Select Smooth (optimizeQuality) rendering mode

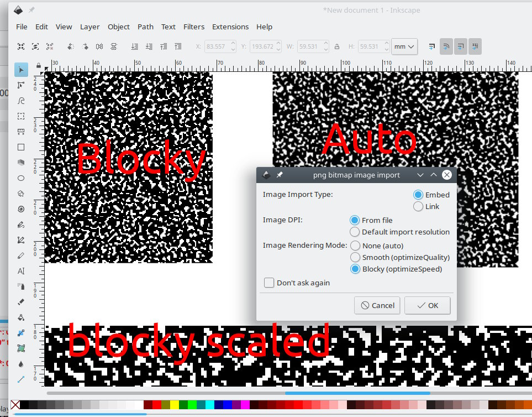[355, 257]
